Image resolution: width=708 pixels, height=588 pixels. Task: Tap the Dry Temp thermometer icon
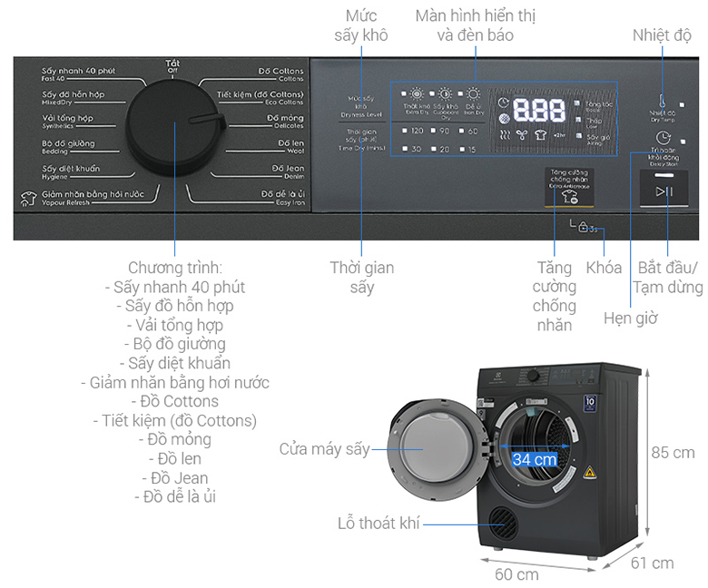pos(662,102)
